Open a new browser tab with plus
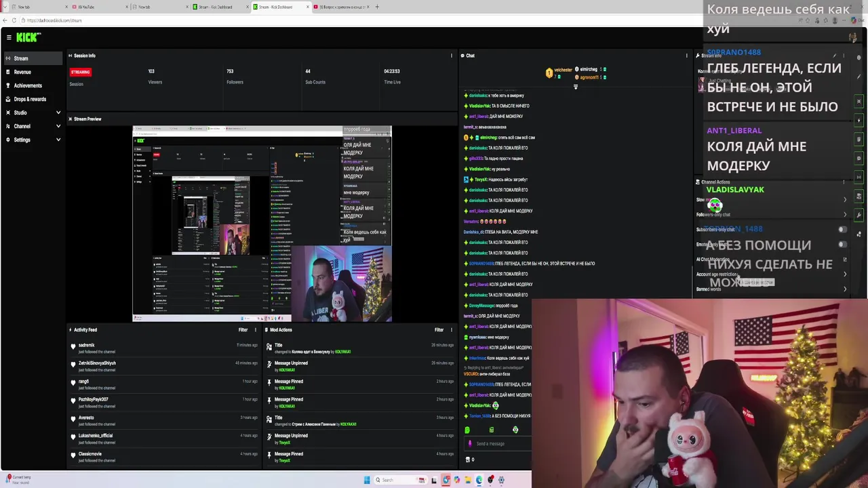 pos(377,7)
